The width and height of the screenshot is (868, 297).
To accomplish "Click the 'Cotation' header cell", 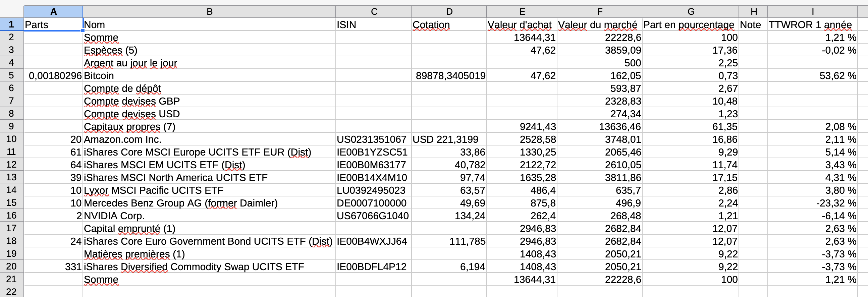I will [x=449, y=24].
